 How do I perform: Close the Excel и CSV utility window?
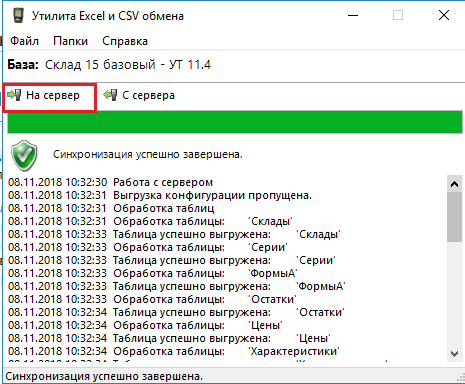pos(444,15)
